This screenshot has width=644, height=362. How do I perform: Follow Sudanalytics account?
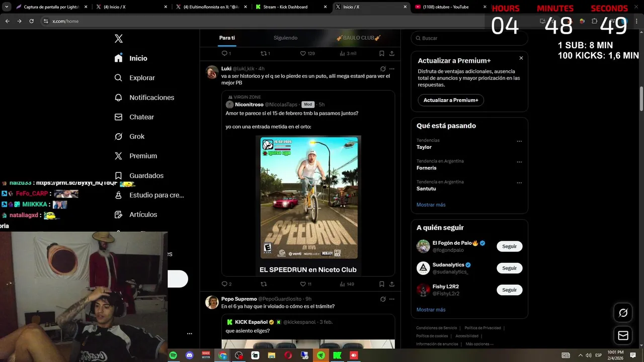coord(510,268)
